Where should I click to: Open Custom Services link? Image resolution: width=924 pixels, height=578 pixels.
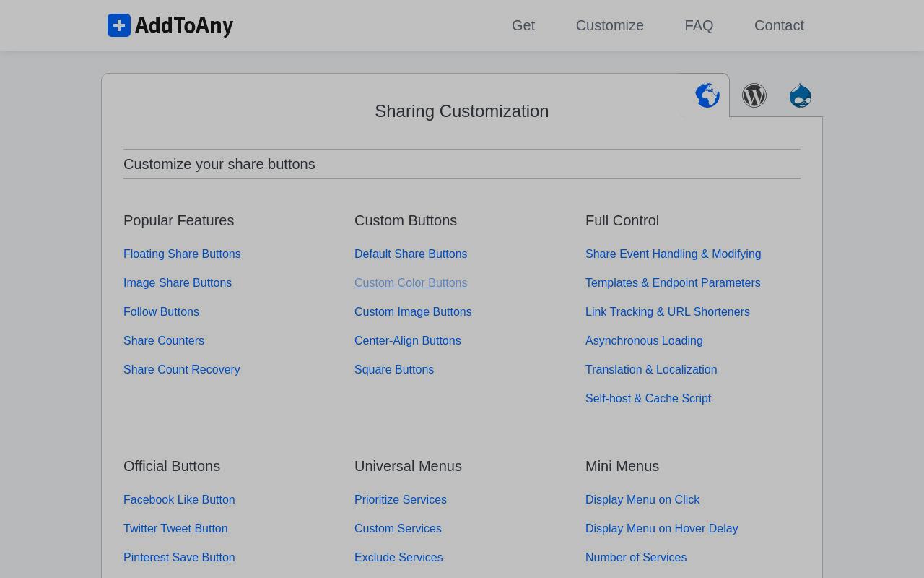pos(398,528)
